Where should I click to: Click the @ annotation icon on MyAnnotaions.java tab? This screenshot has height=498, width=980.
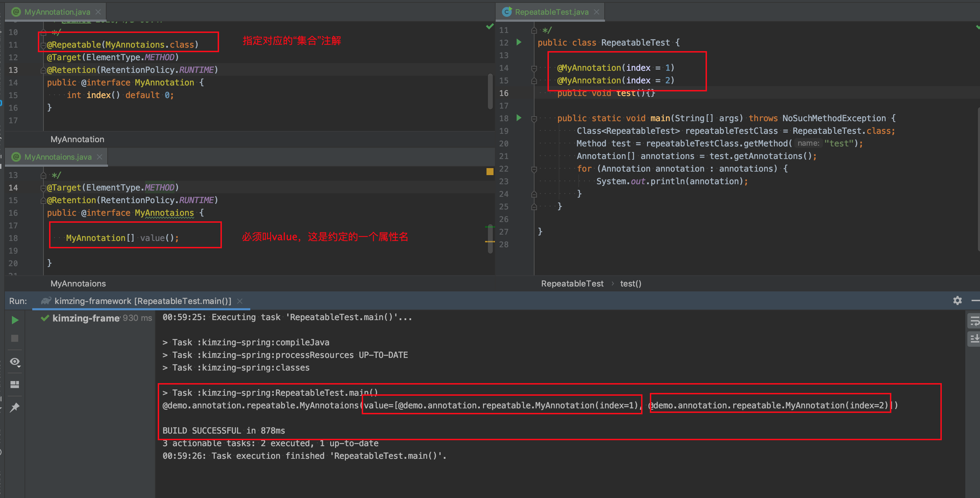pos(16,157)
